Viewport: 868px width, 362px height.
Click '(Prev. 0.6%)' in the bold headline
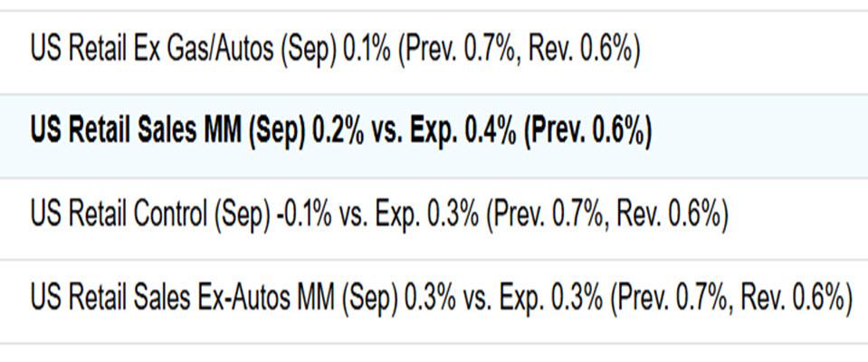[588, 133]
